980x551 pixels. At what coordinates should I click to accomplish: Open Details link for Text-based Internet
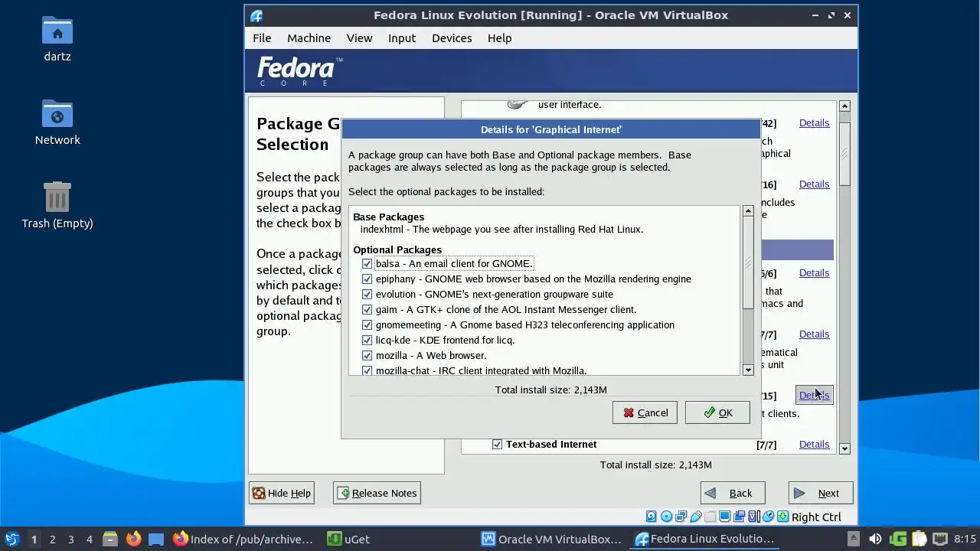pyautogui.click(x=814, y=444)
